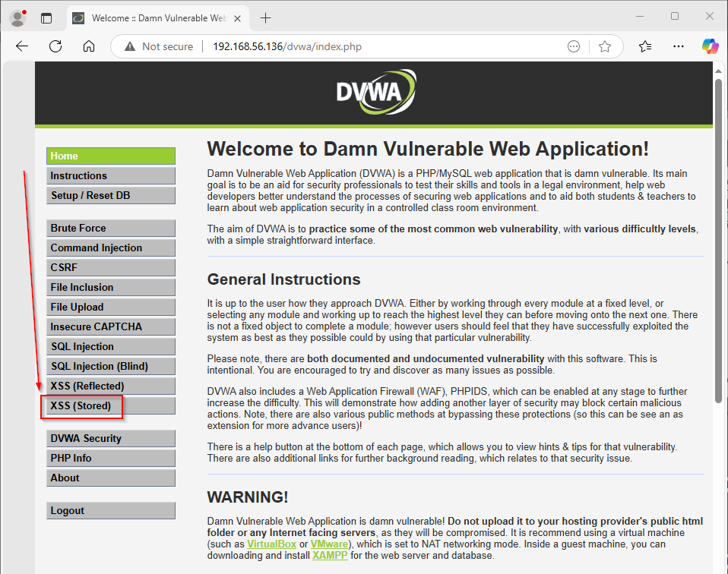Click the browser Back arrow
The image size is (728, 574).
[x=22, y=46]
